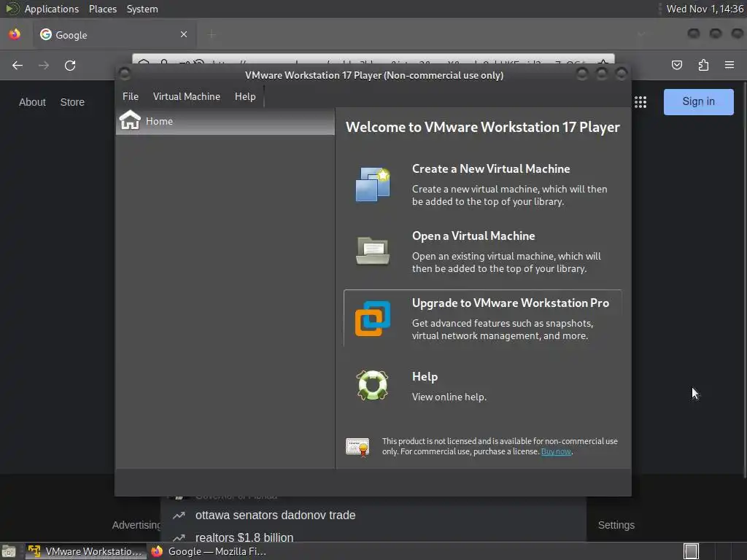Viewport: 747px width, 560px height.
Task: Switch to VMware Workstation taskbar button
Action: coord(86,551)
